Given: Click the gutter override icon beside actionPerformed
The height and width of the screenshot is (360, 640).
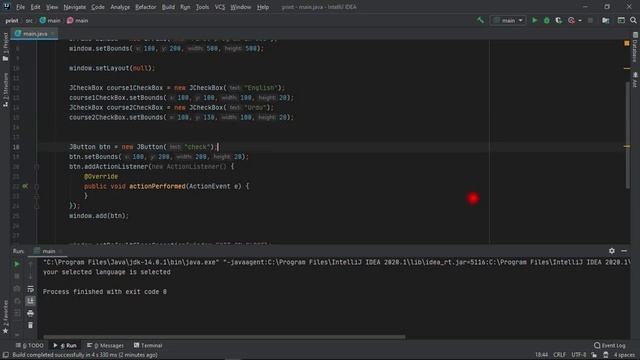Looking at the screenshot, I should pyautogui.click(x=25, y=186).
